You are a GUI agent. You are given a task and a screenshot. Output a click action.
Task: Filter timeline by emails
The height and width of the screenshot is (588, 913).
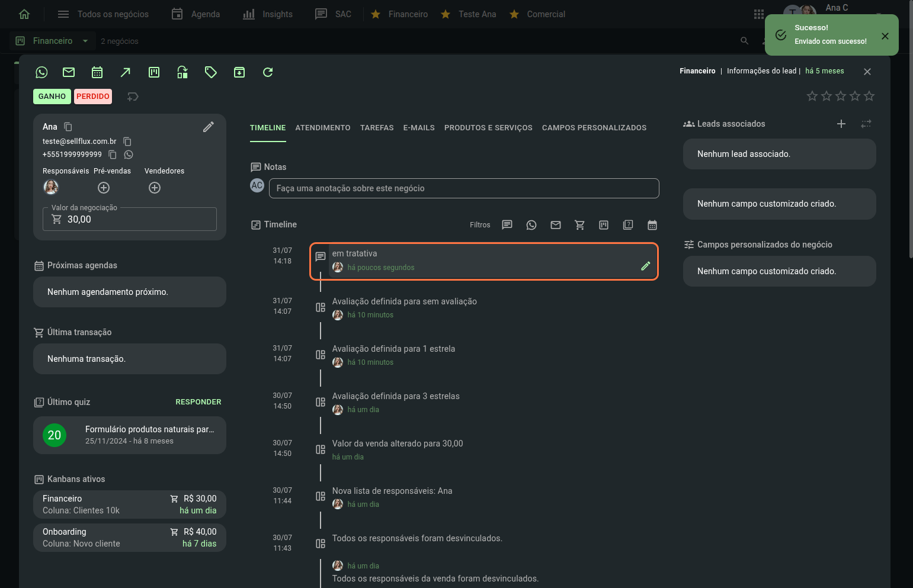556,225
